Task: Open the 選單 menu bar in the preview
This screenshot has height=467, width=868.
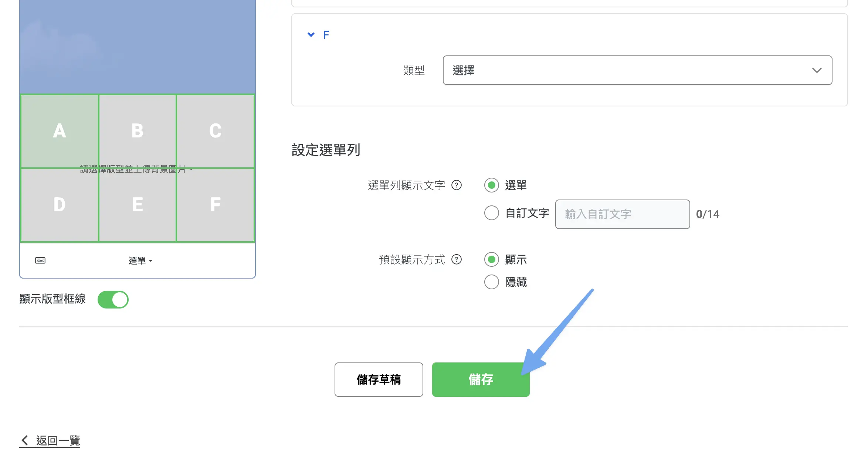Action: (140, 260)
